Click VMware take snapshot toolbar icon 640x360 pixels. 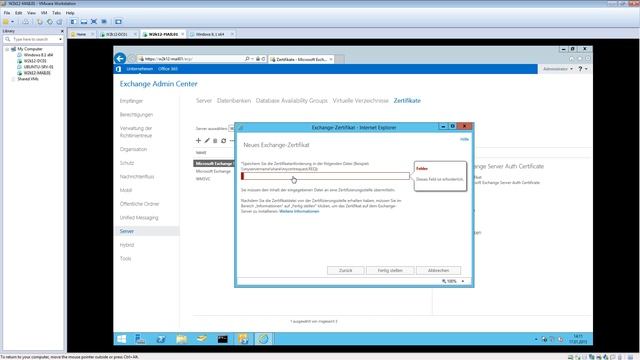(x=40, y=22)
